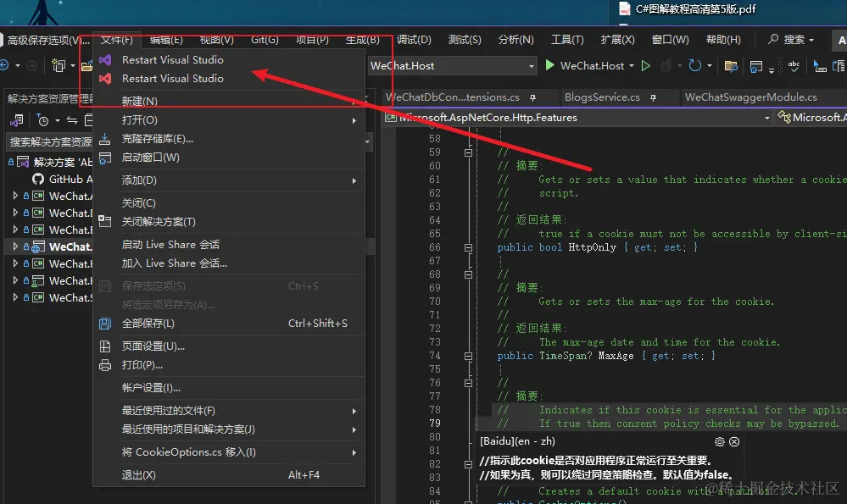Open the Git(G) menu
The image size is (847, 504).
point(265,40)
